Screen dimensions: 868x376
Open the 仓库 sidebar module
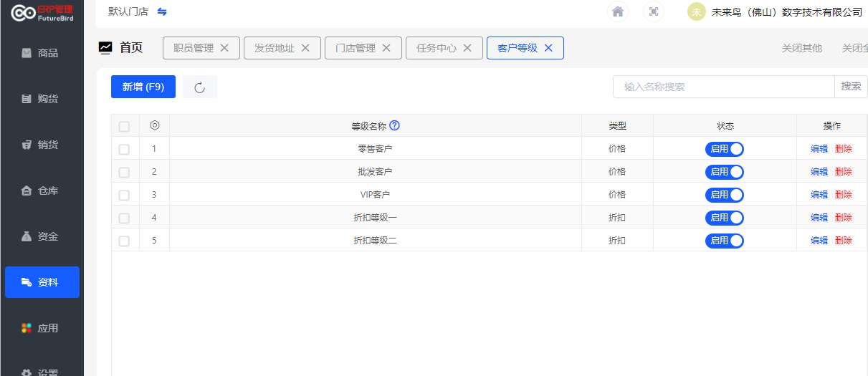(x=42, y=191)
